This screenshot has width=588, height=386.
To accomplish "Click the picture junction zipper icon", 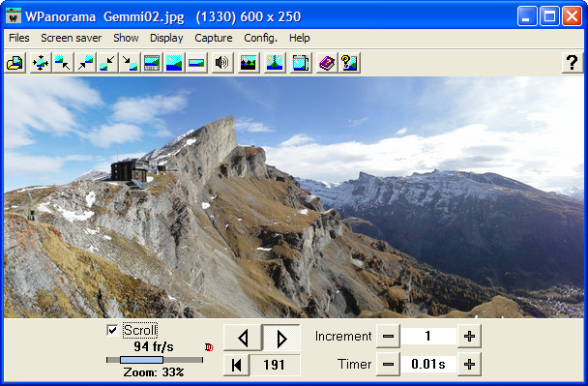I will (275, 62).
